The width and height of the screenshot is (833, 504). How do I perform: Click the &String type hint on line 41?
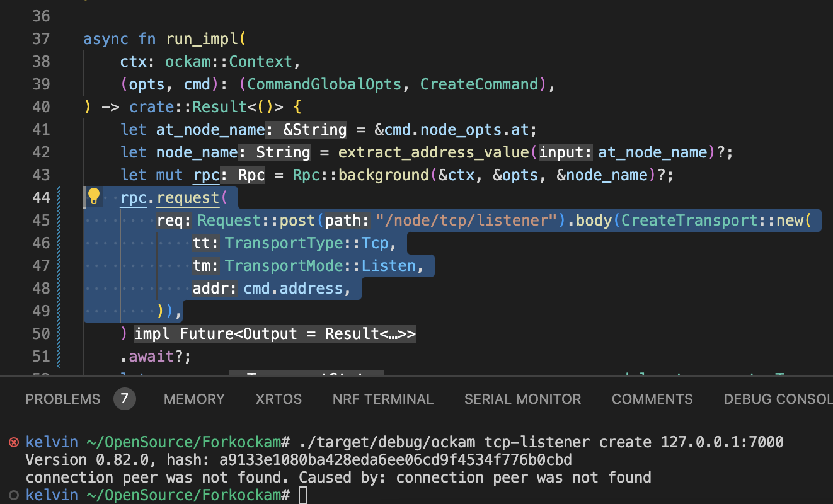coord(306,130)
